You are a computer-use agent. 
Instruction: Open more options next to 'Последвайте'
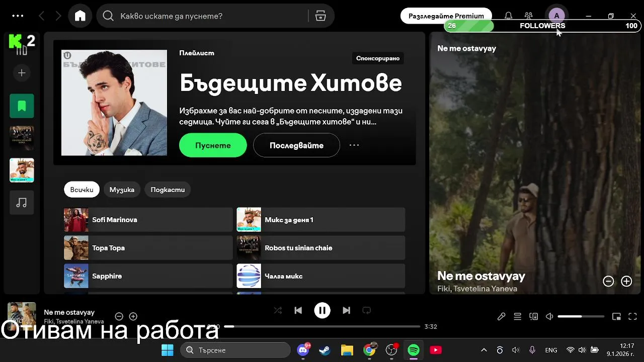pyautogui.click(x=354, y=145)
